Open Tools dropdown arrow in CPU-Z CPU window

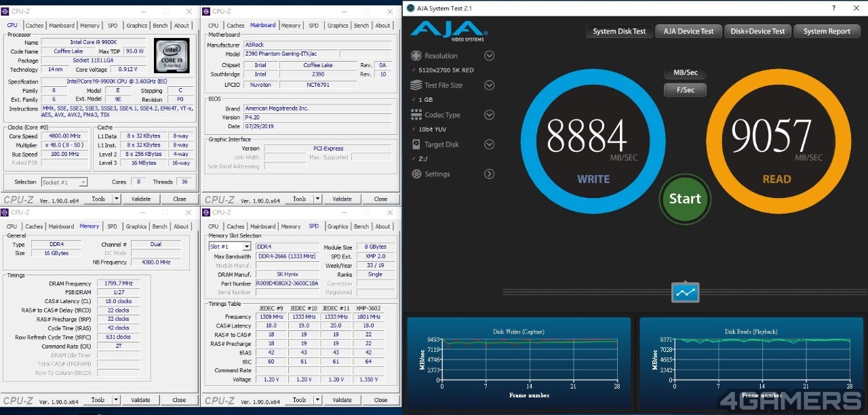(117, 199)
